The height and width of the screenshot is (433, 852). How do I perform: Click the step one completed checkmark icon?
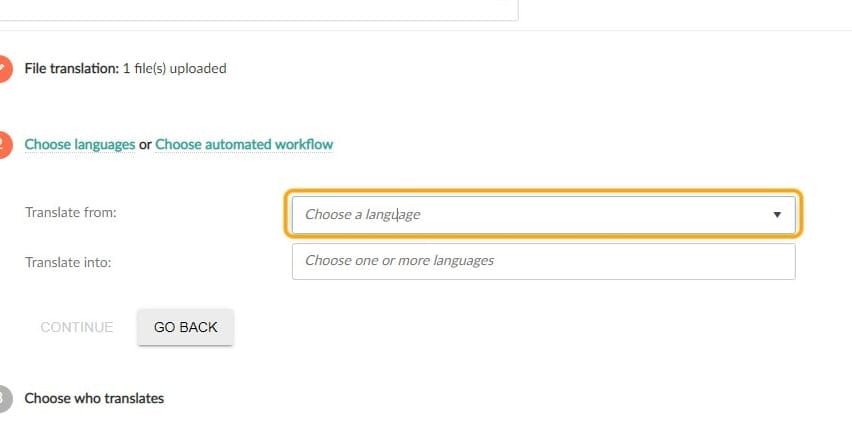[3, 69]
